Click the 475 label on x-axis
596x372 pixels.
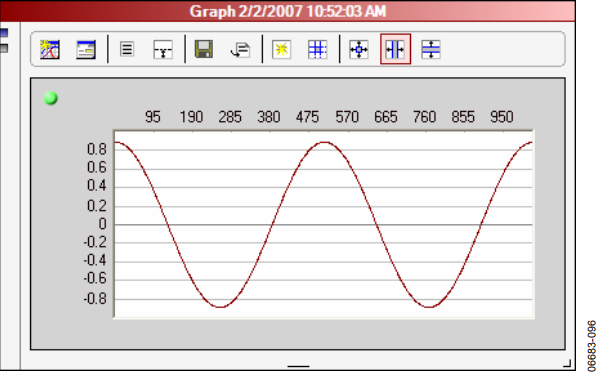[x=307, y=117]
